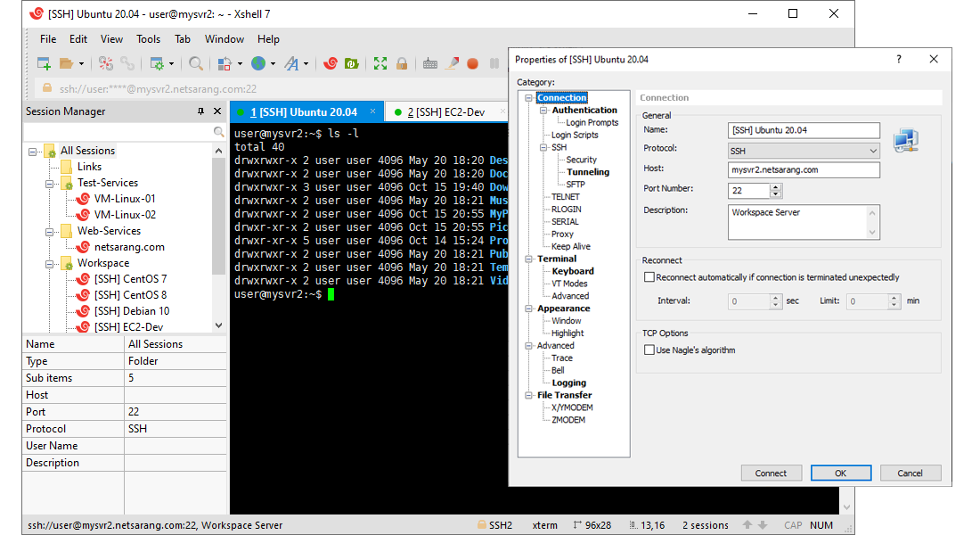Click the address bar lock icon
Image resolution: width=980 pixels, height=535 pixels.
[47, 88]
